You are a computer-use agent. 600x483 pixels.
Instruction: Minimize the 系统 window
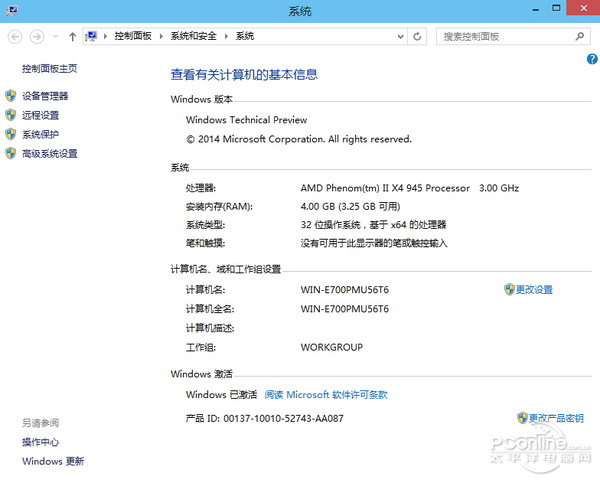(x=536, y=10)
